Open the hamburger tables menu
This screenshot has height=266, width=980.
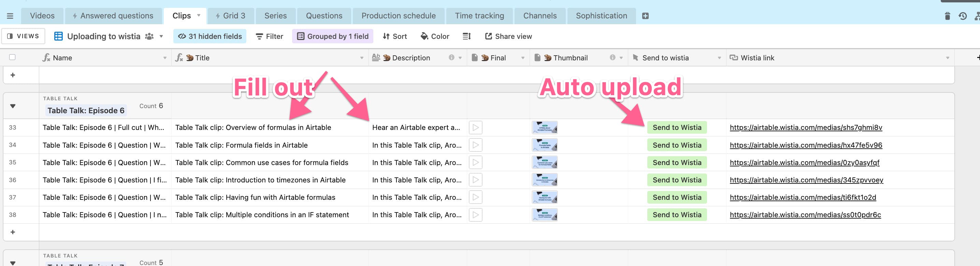[x=10, y=16]
